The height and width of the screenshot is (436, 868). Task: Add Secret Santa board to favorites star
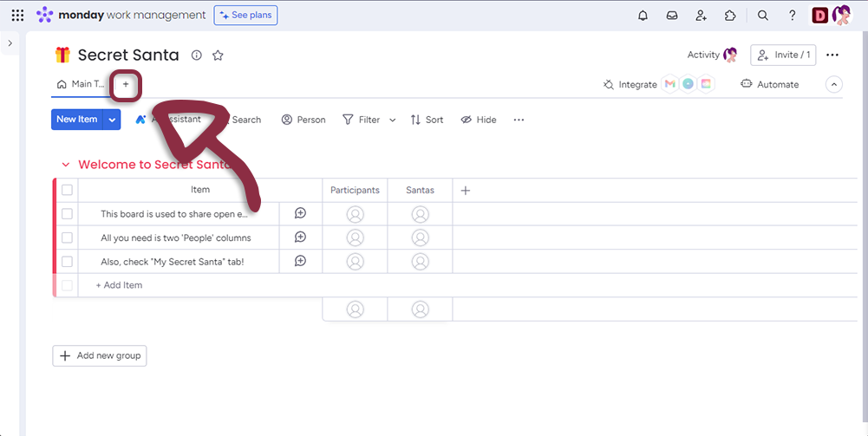point(218,55)
